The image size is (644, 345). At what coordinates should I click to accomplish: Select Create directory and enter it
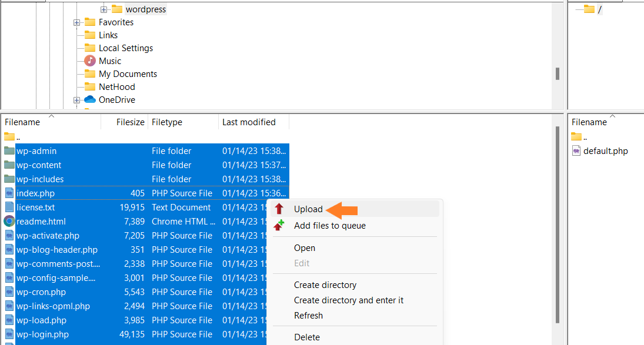click(348, 300)
